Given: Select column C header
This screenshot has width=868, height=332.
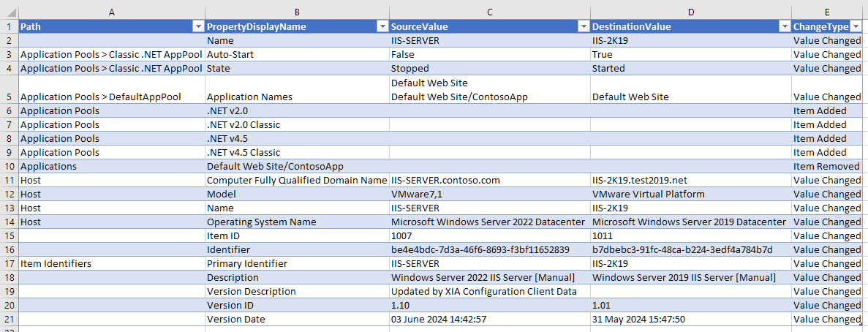Looking at the screenshot, I should coord(489,12).
